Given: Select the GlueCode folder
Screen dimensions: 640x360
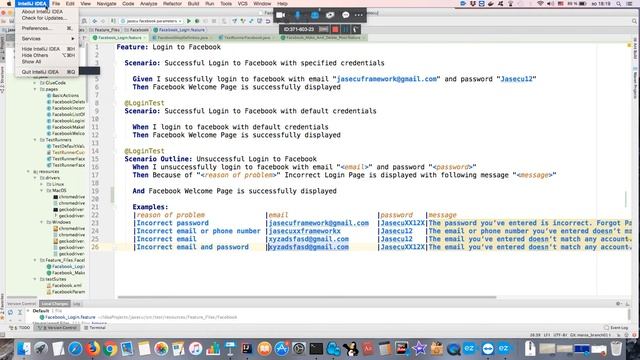Looking at the screenshot, I should [52, 82].
